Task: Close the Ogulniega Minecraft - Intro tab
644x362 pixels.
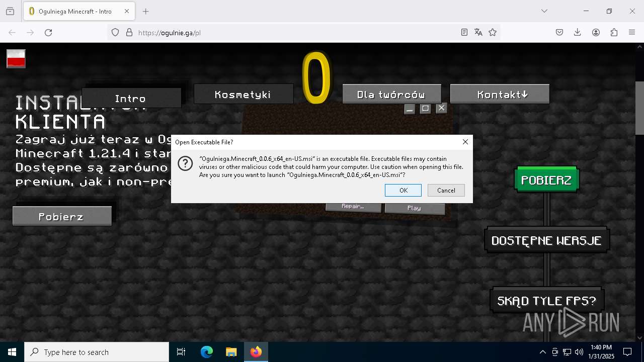Action: point(127,11)
